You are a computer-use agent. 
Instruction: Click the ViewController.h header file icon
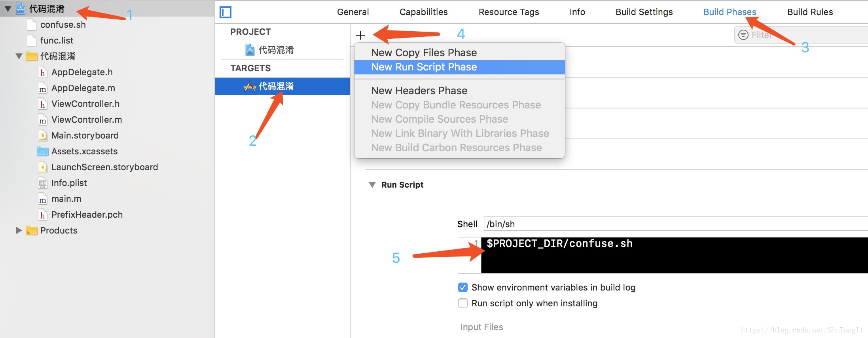click(43, 104)
